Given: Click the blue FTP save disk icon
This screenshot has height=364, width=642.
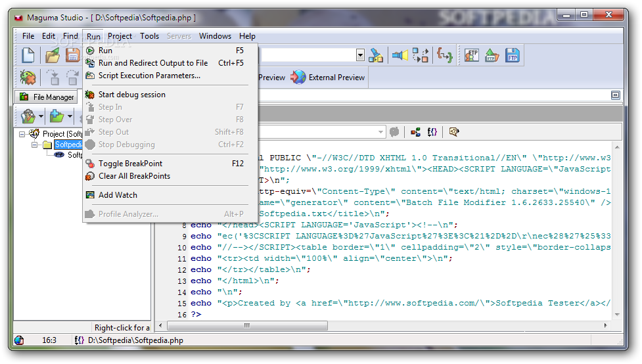Looking at the screenshot, I should pos(512,55).
